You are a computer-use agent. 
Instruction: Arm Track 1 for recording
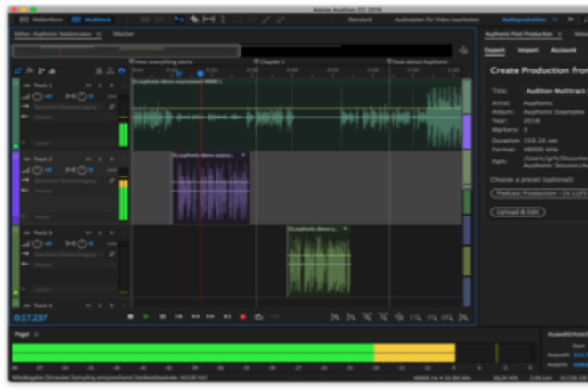coord(111,86)
